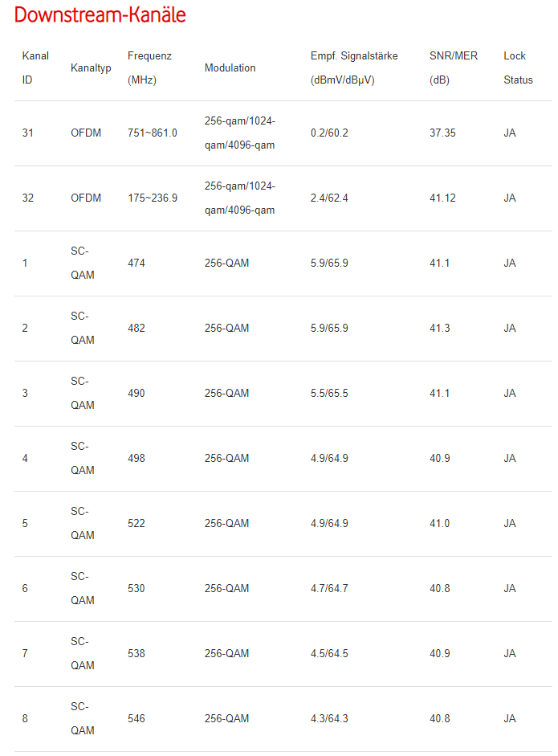Screen dimensions: 558x756
Task: Click the 37.35 SNR value
Action: (x=442, y=133)
